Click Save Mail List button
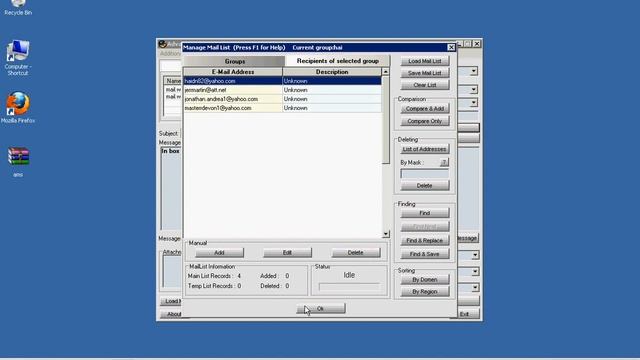This screenshot has height=360, width=640. click(424, 73)
